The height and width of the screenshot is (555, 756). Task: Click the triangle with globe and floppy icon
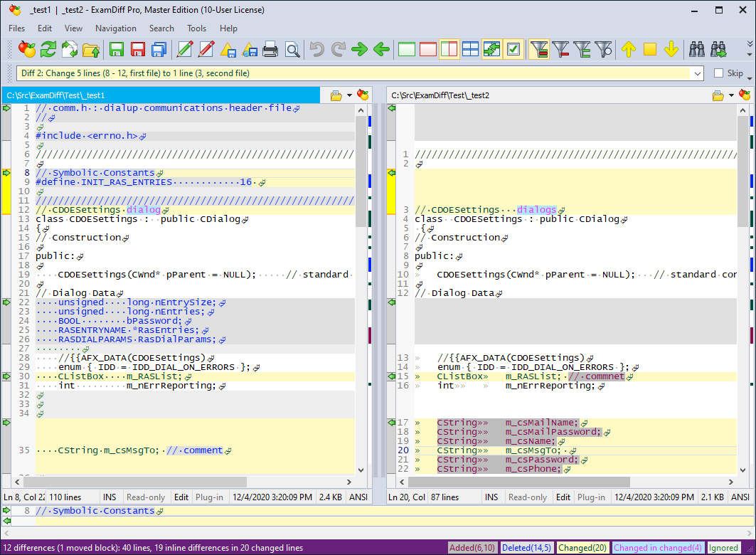click(x=249, y=49)
